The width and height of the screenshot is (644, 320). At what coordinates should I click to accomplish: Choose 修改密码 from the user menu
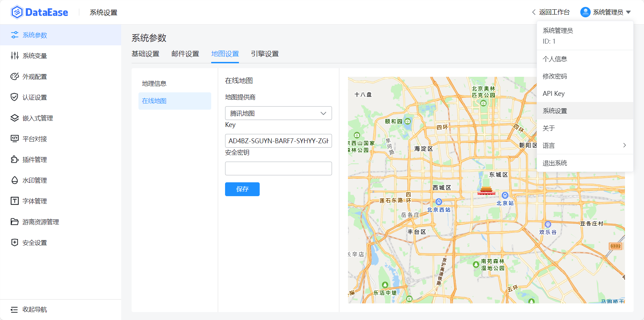click(585, 76)
